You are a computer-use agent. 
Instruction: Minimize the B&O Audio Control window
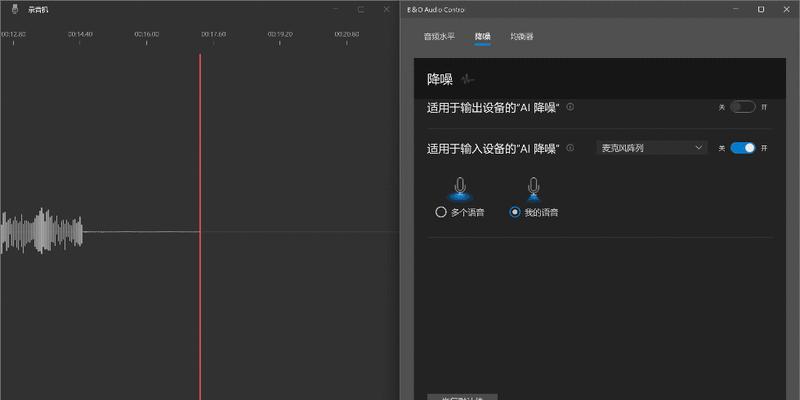736,9
